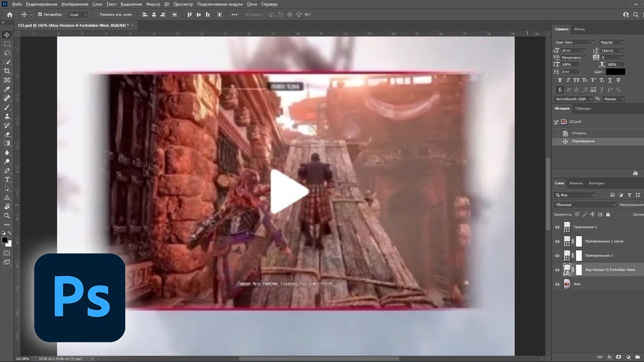The width and height of the screenshot is (644, 362).
Task: Hide the Треугольник 1 layer
Action: [x=557, y=227]
